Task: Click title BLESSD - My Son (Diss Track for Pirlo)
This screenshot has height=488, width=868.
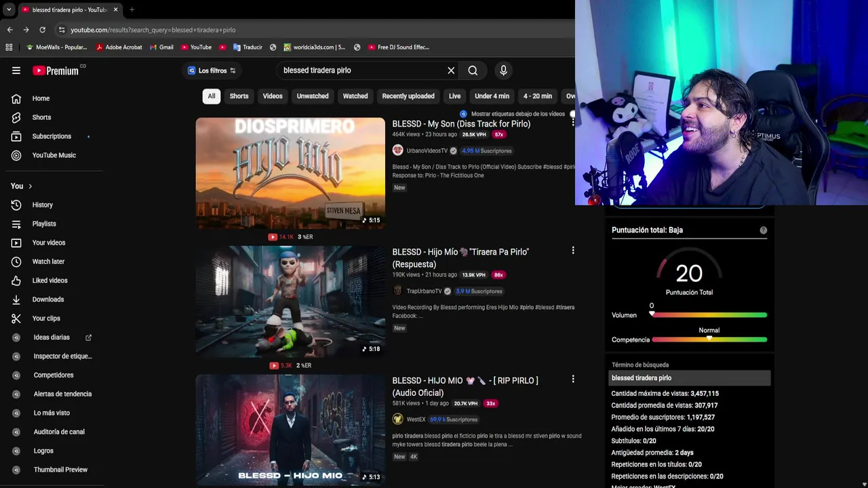Action: [461, 124]
